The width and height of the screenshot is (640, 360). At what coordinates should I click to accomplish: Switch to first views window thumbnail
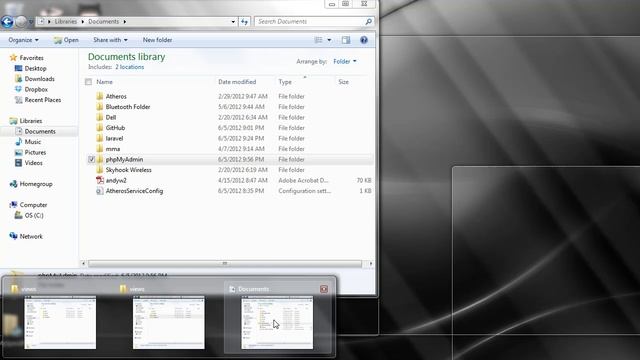(x=60, y=322)
